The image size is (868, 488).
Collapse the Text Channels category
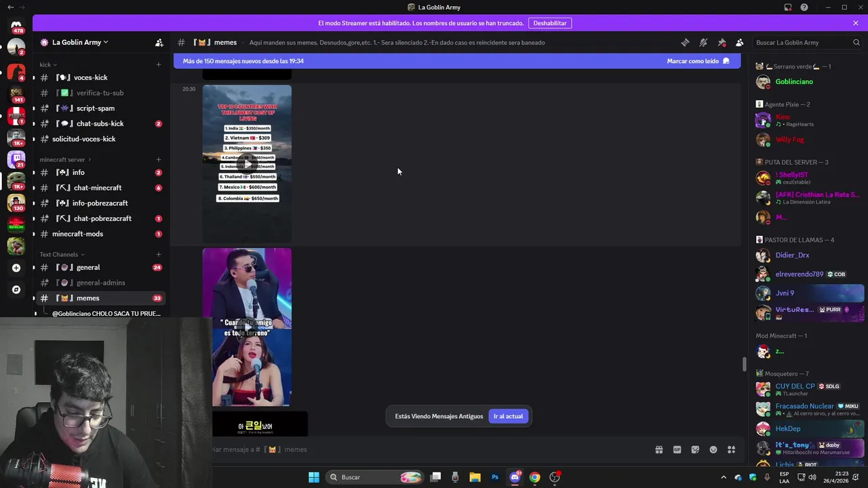point(62,254)
